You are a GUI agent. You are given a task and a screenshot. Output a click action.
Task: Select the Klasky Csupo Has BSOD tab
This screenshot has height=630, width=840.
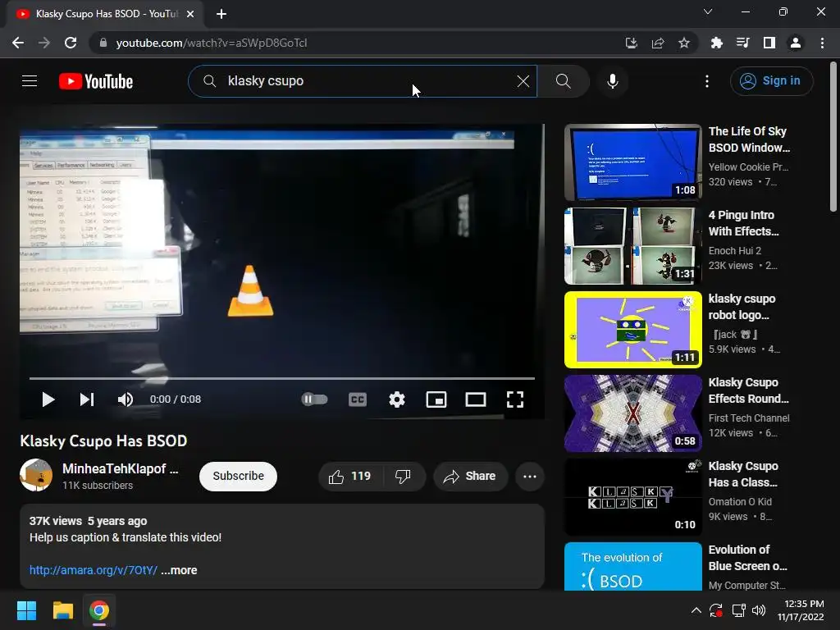tap(105, 14)
